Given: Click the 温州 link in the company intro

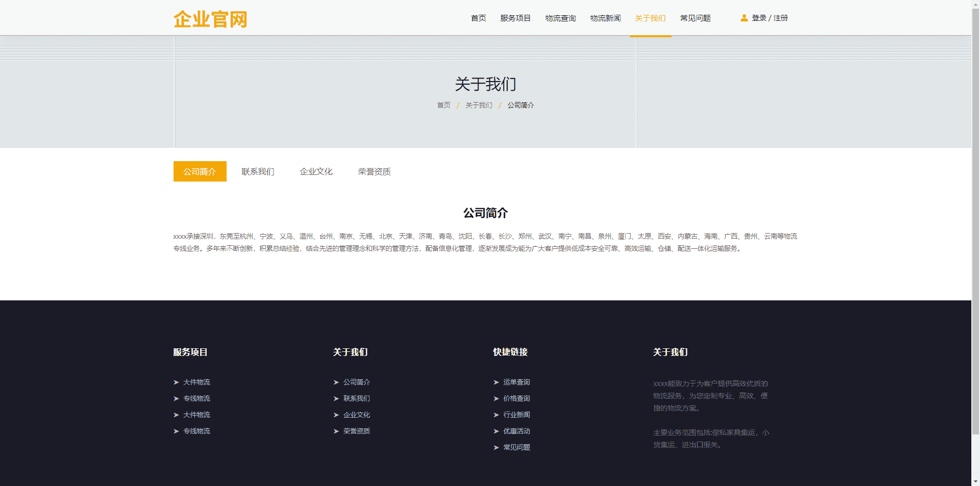Looking at the screenshot, I should click(x=306, y=236).
